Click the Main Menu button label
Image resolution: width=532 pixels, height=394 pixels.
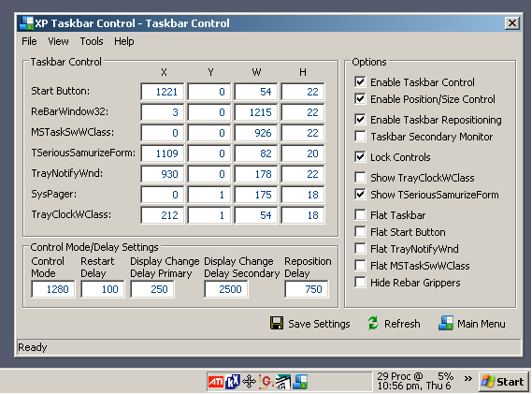click(x=482, y=324)
